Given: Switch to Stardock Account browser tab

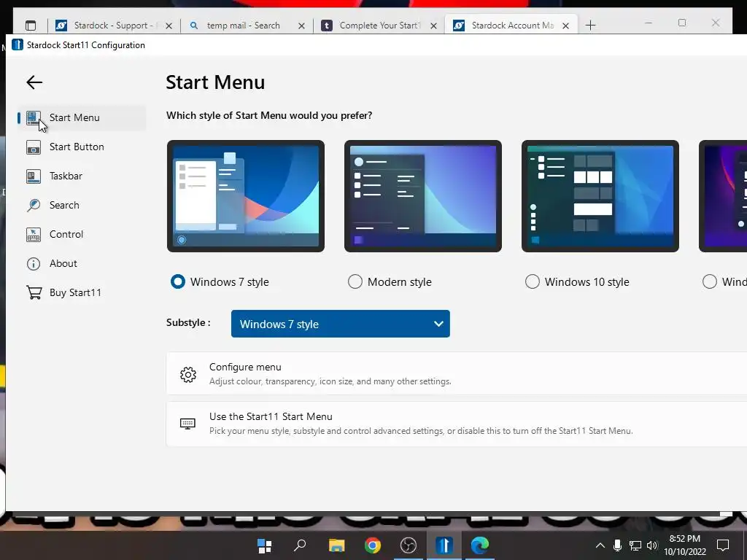Looking at the screenshot, I should click(510, 26).
